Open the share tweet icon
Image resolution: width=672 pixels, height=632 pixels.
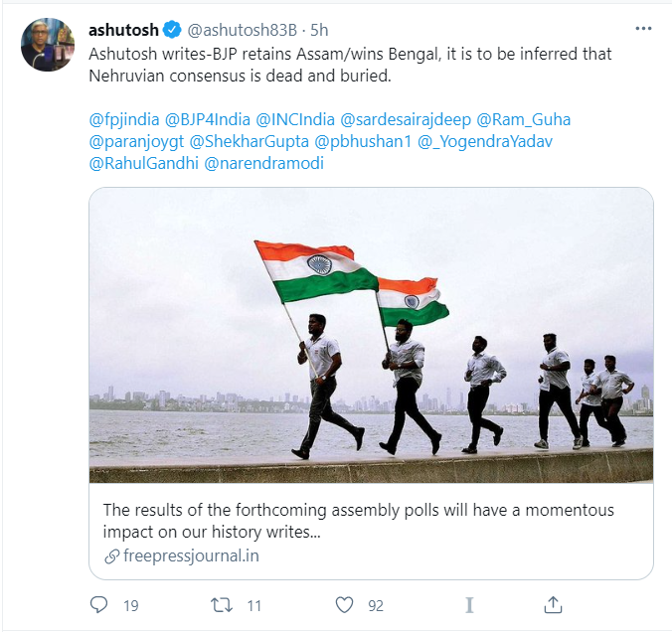click(x=554, y=604)
